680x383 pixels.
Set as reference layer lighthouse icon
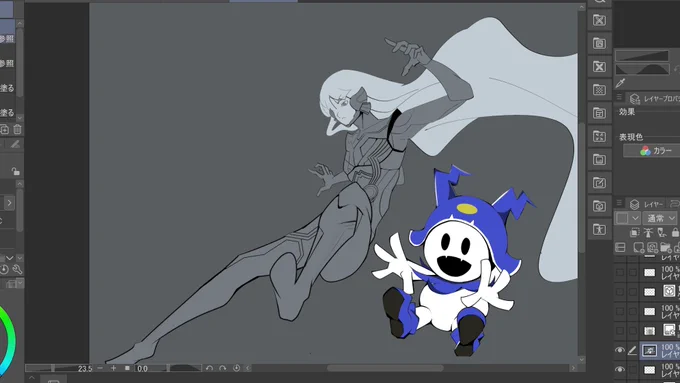pos(648,233)
